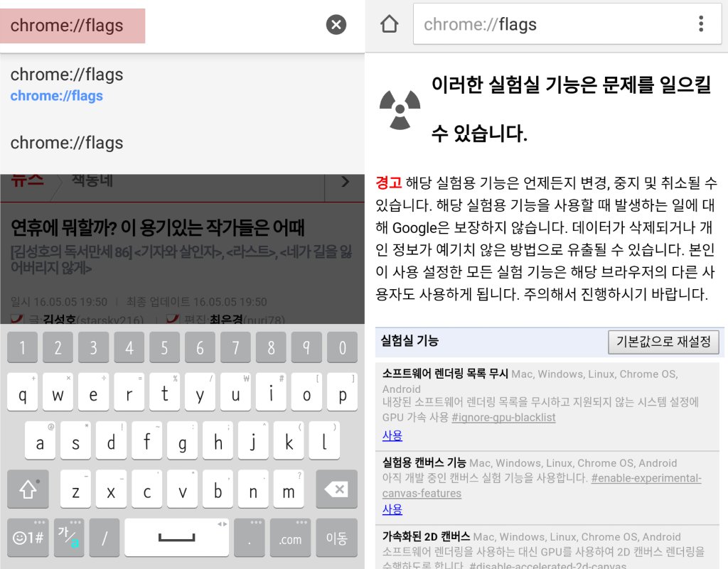Viewport: 728px width, 569px height.
Task: Clear the address bar with the X icon
Action: pyautogui.click(x=336, y=25)
